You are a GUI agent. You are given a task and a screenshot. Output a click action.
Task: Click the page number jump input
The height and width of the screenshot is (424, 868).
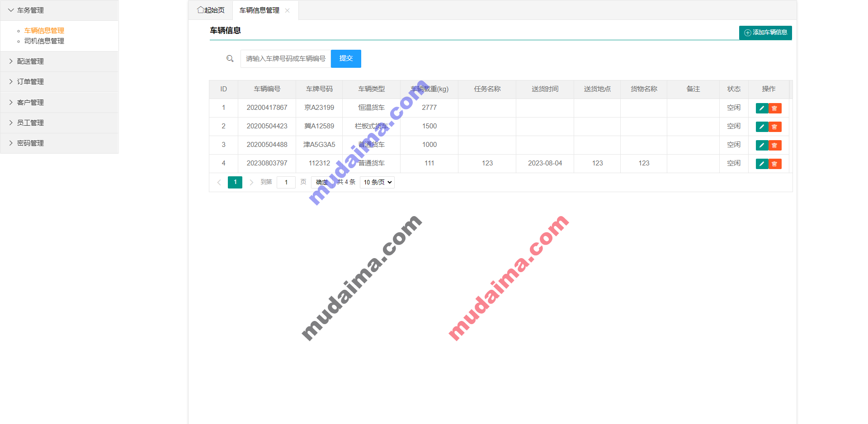pos(286,182)
